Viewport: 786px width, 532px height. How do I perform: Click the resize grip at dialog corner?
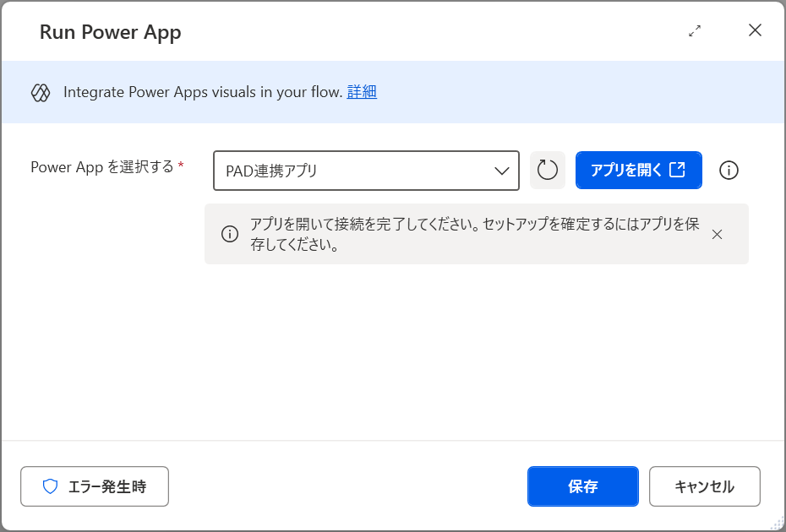[778, 524]
